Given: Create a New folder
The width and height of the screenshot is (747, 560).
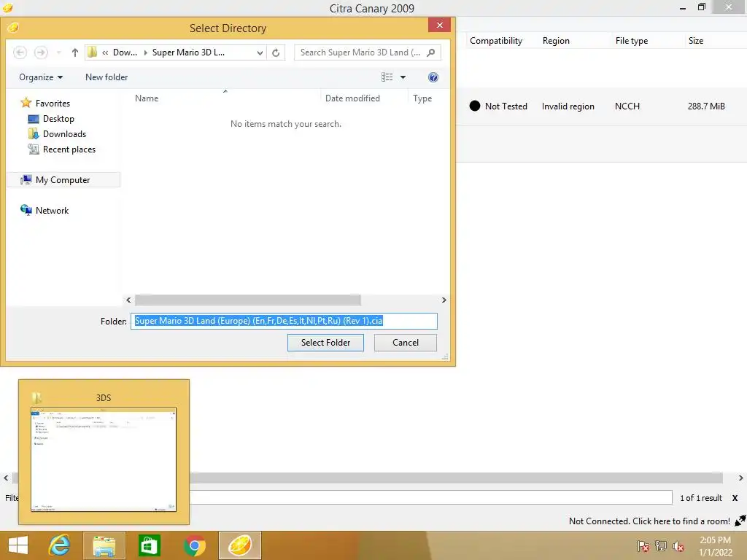Looking at the screenshot, I should coord(107,77).
